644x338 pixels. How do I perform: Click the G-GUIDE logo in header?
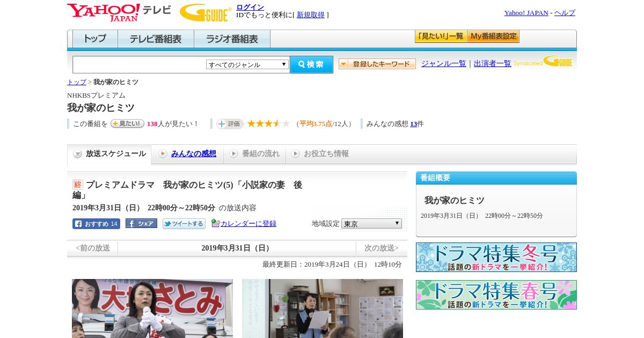coord(206,12)
